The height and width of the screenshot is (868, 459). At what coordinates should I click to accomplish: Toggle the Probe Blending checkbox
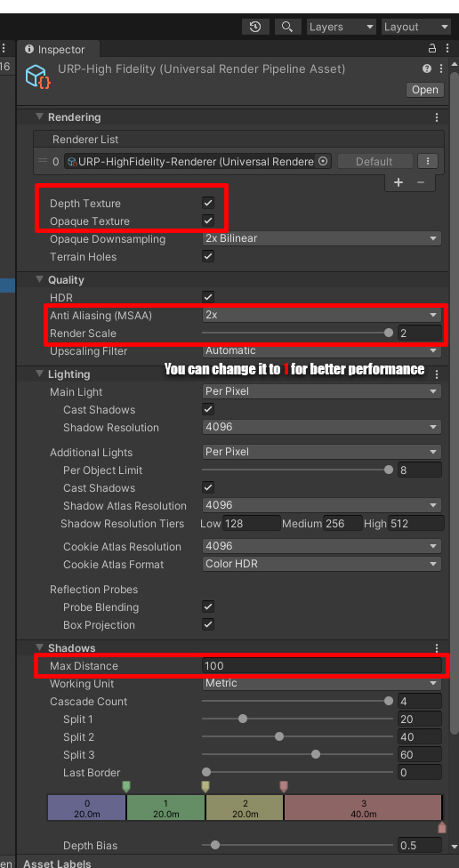[208, 607]
